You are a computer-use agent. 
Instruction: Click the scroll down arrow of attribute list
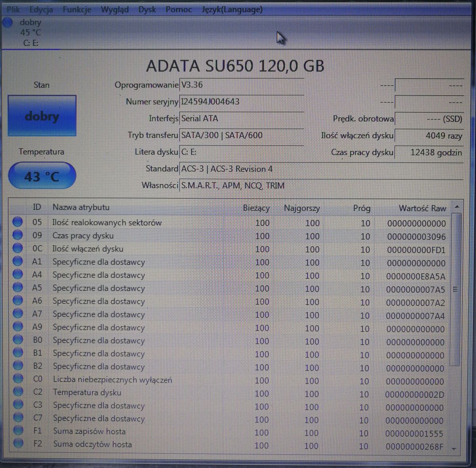pyautogui.click(x=455, y=449)
